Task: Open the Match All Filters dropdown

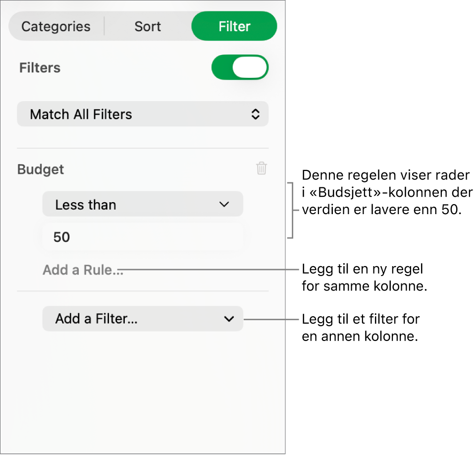Action: click(x=143, y=114)
